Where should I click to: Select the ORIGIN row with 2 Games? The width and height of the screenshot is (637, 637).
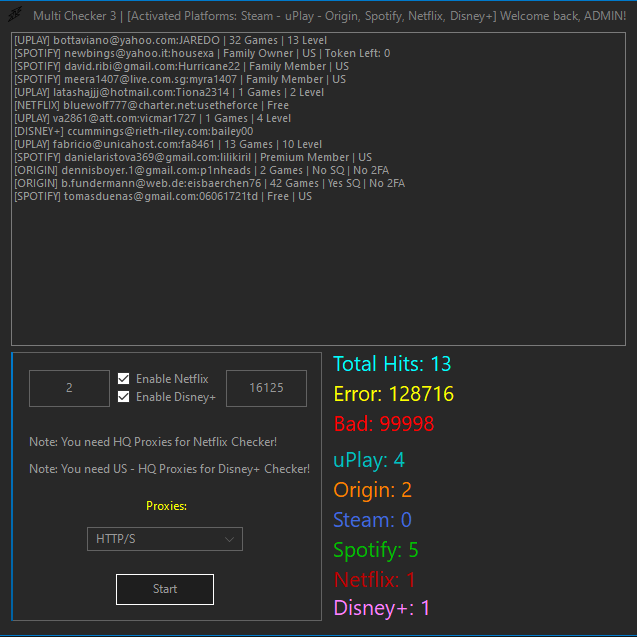tap(202, 170)
